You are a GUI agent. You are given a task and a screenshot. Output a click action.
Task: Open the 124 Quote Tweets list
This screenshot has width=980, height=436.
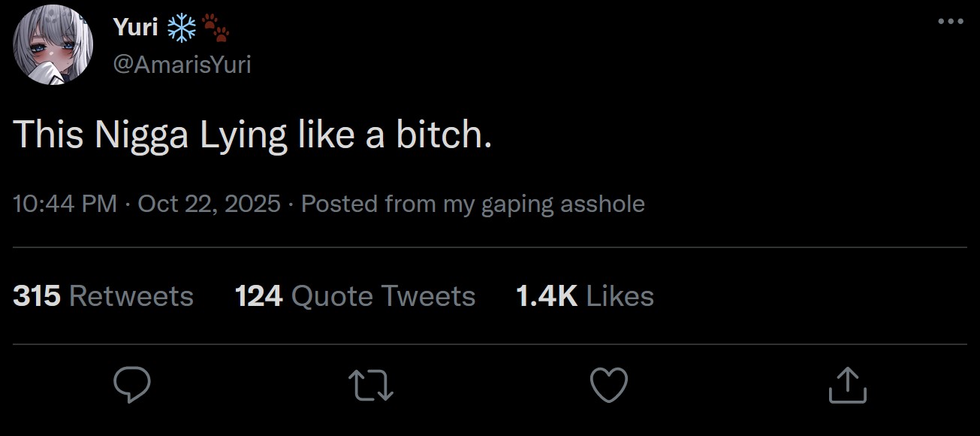click(354, 296)
